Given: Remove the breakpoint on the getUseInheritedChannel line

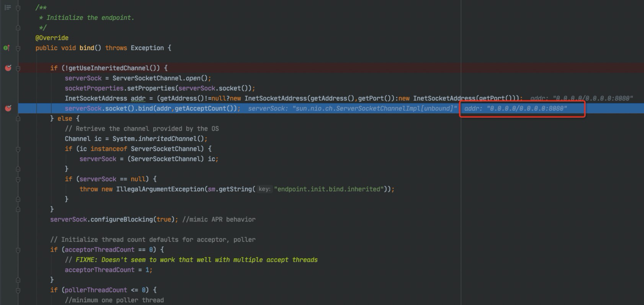Looking at the screenshot, I should click(x=8, y=68).
